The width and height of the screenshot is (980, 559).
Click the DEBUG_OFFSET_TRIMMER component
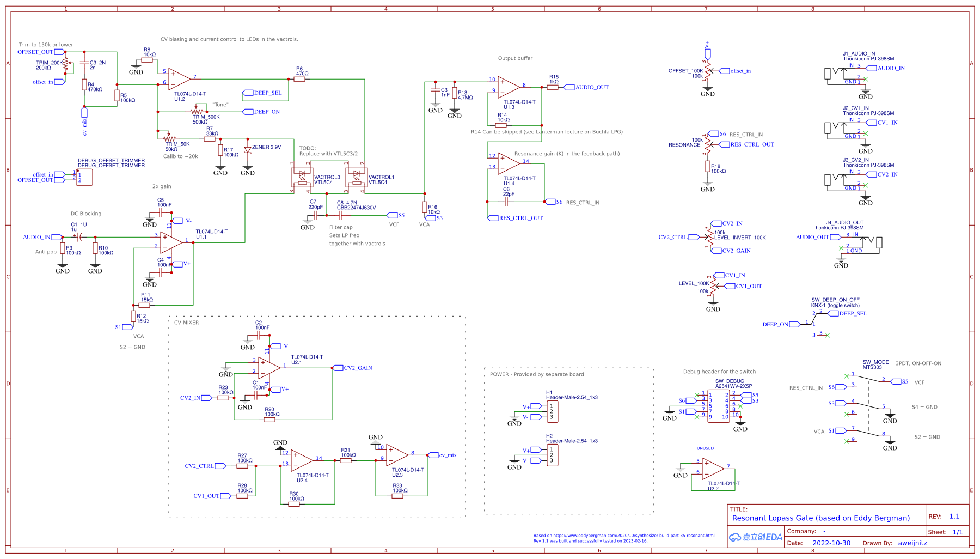pos(83,177)
